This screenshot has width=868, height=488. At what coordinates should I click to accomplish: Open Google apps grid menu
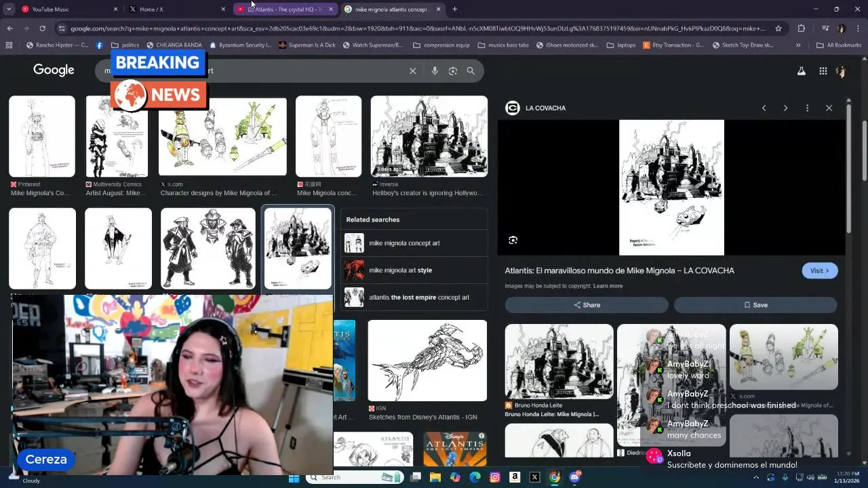[x=823, y=70]
